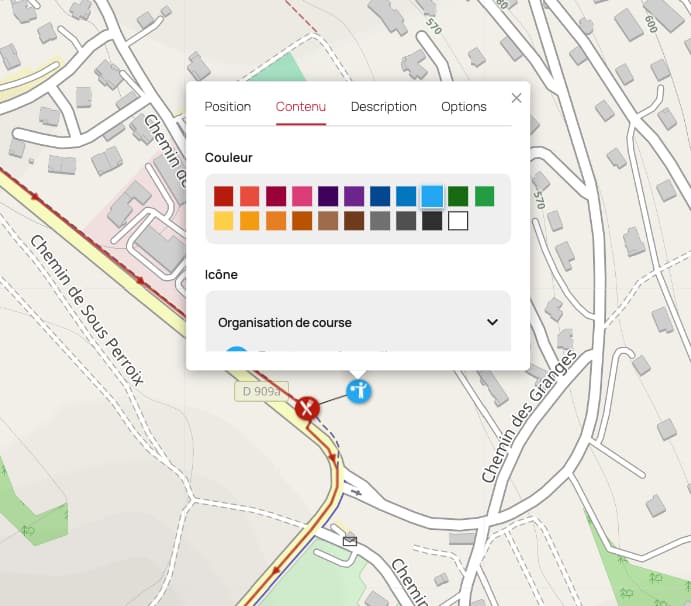The width and height of the screenshot is (691, 606).
Task: Click the blue race marshal marker
Action: tap(359, 391)
